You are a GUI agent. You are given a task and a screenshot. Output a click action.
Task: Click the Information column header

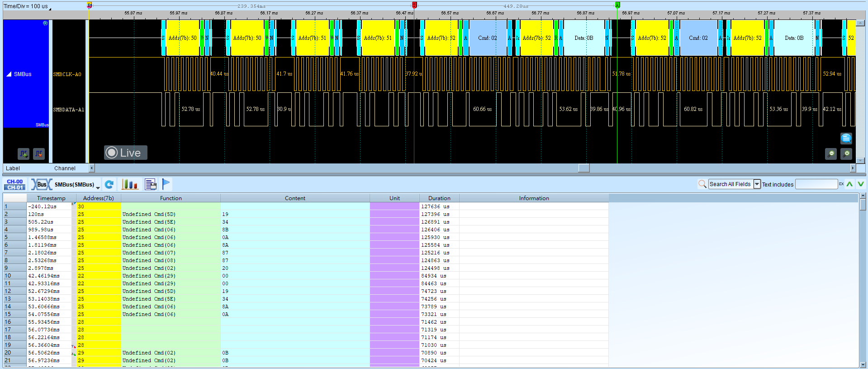[534, 198]
